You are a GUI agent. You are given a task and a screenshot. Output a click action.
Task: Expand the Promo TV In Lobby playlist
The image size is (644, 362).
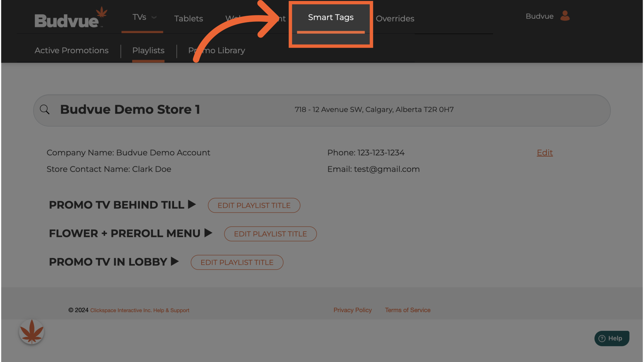[175, 261]
